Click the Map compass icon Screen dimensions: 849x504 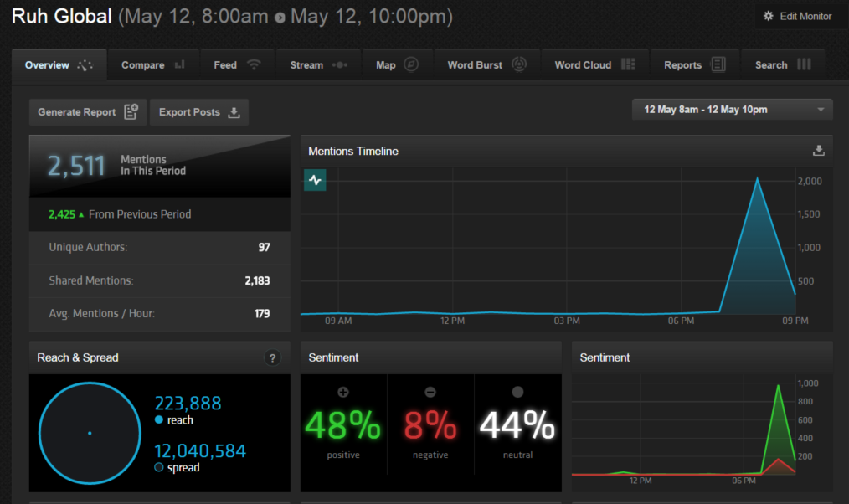coord(411,64)
